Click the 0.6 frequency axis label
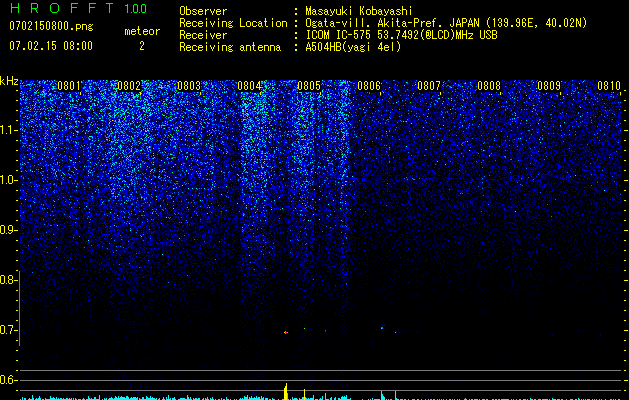The image size is (629, 400). click(x=8, y=380)
